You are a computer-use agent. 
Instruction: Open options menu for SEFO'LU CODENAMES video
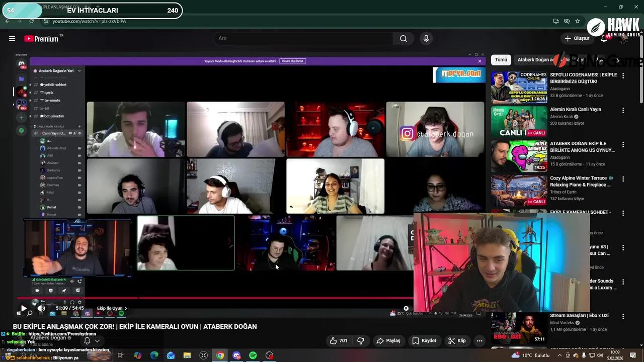(623, 76)
